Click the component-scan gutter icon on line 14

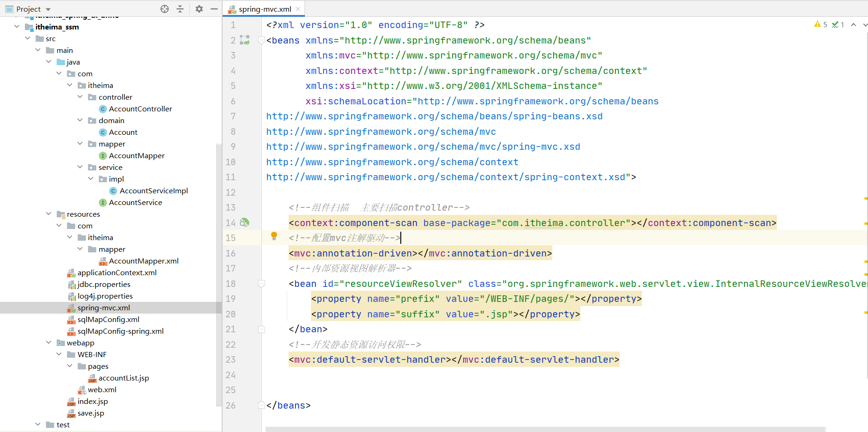[245, 223]
